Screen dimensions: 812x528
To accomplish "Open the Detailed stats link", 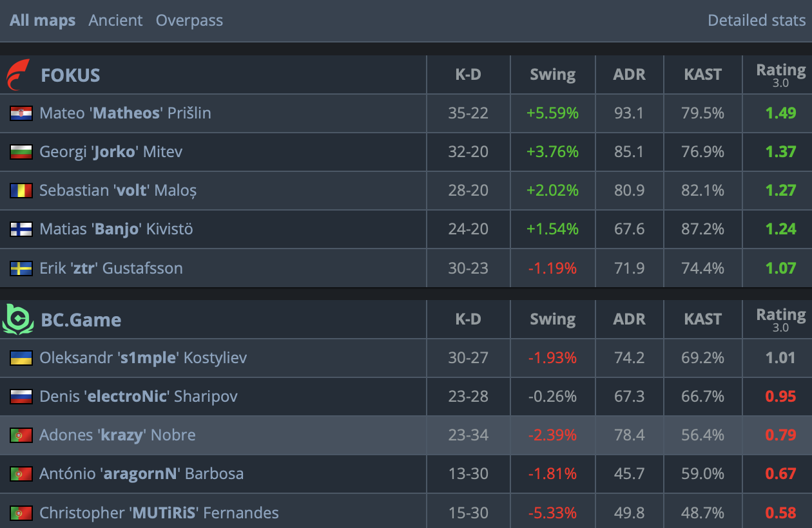I will [757, 21].
